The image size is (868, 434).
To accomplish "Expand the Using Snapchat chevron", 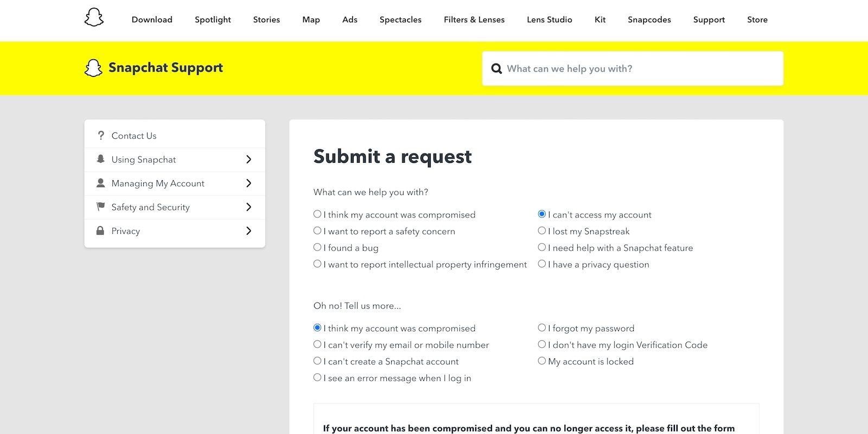I will 248,159.
